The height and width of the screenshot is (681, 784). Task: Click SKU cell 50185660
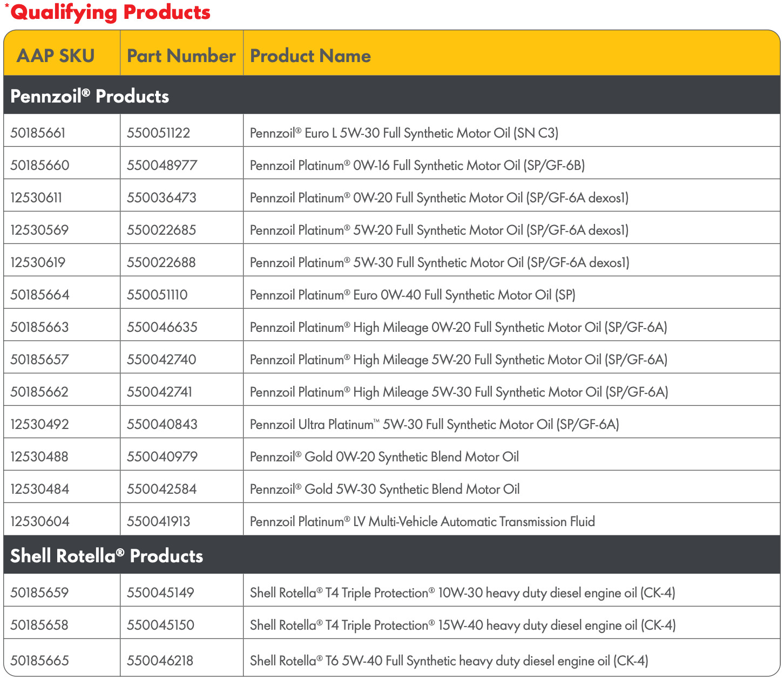pos(40,165)
